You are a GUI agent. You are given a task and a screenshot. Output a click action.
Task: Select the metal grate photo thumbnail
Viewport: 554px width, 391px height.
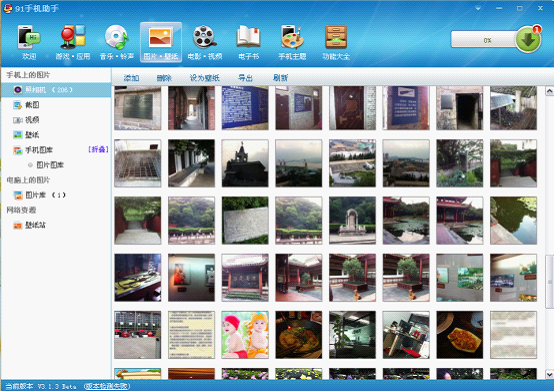[x=137, y=163]
